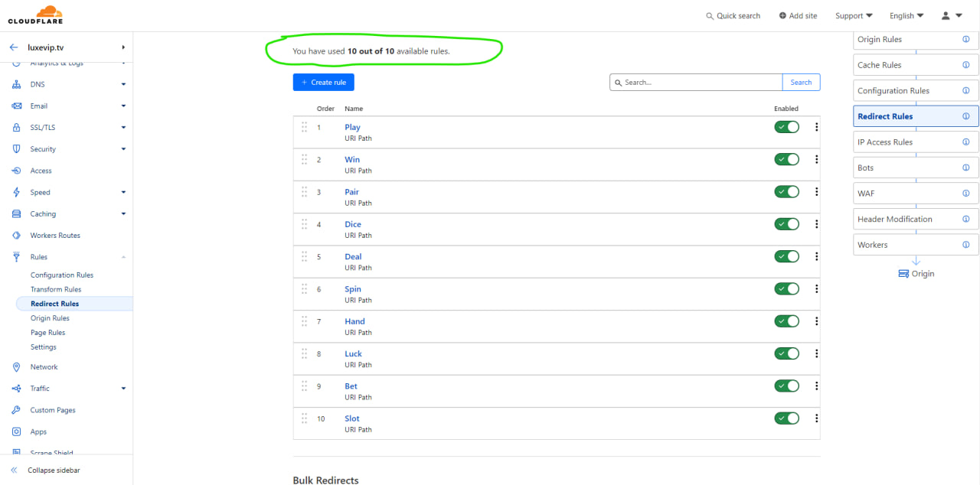The height and width of the screenshot is (485, 980).
Task: Open the three-dot menu for Win rule
Action: point(817,159)
